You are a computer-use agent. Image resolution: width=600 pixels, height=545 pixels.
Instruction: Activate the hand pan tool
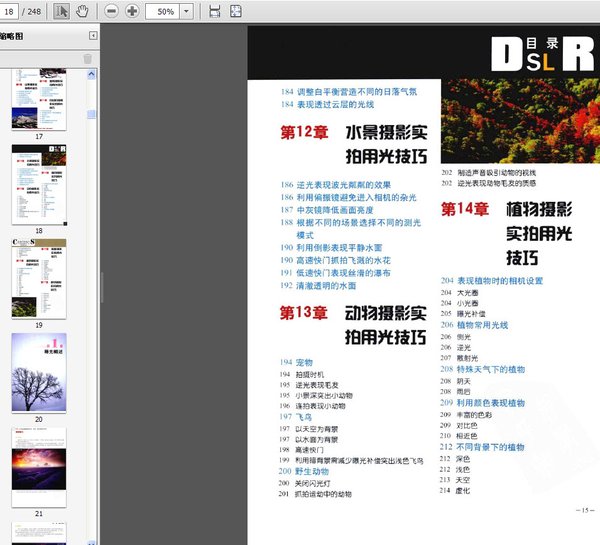[x=82, y=11]
